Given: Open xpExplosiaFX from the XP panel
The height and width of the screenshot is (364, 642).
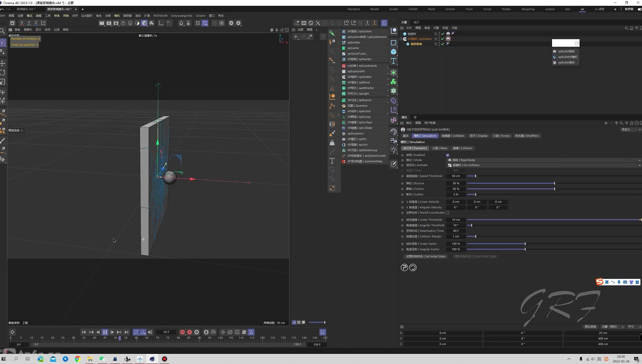Looking at the screenshot, I should click(365, 71).
